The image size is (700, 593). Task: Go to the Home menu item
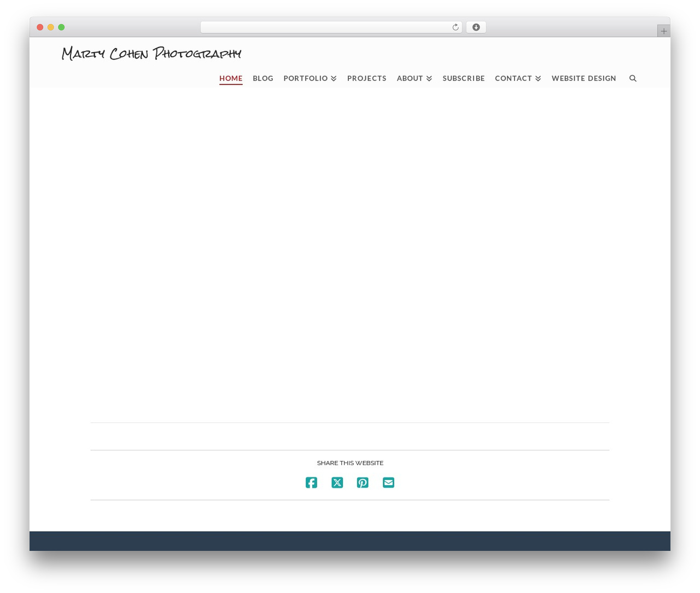point(231,78)
